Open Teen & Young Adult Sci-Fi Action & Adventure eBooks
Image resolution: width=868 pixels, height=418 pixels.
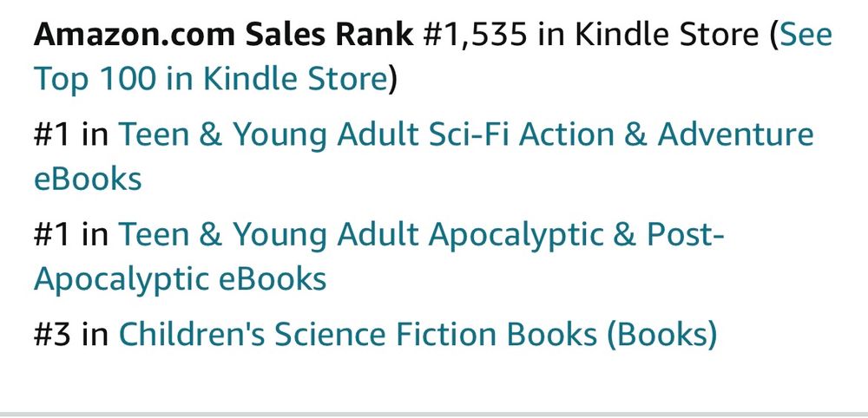click(x=465, y=135)
